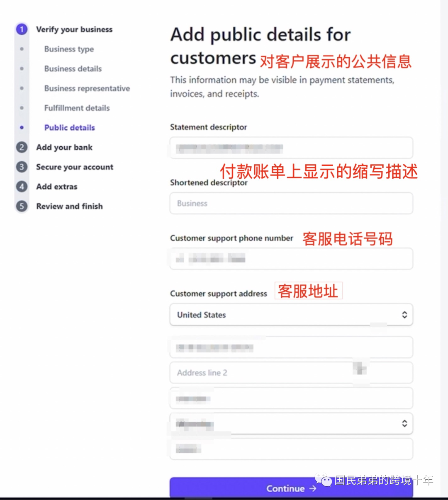Click the step 5 circle icon
Viewport: 448px width, 500px height.
coord(22,206)
